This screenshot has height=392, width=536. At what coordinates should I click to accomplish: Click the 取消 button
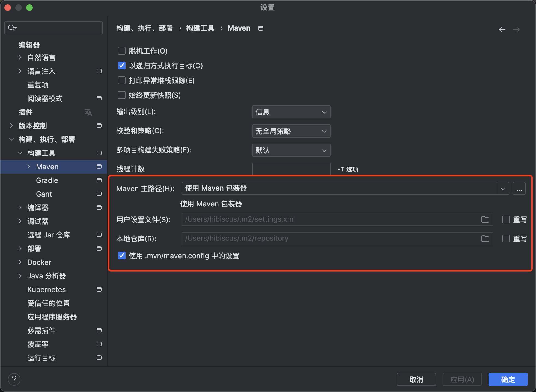[x=416, y=379]
